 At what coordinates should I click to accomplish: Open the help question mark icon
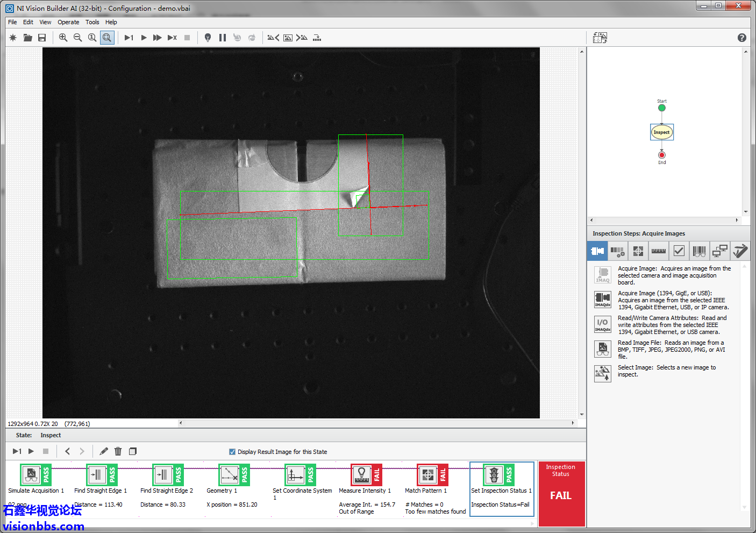[x=742, y=38]
